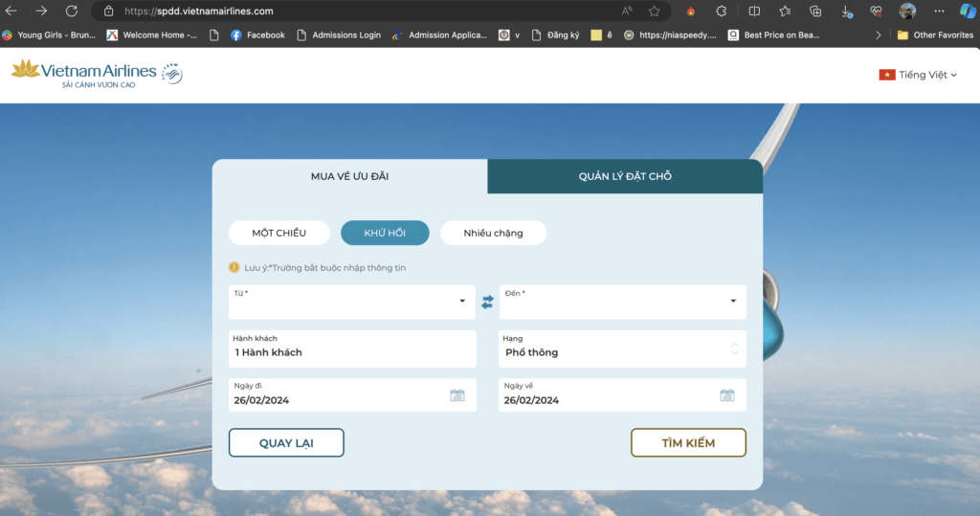The height and width of the screenshot is (516, 980).
Task: Switch to the QUẢN LÝ ĐẶT CHỖ tab
Action: pos(625,176)
